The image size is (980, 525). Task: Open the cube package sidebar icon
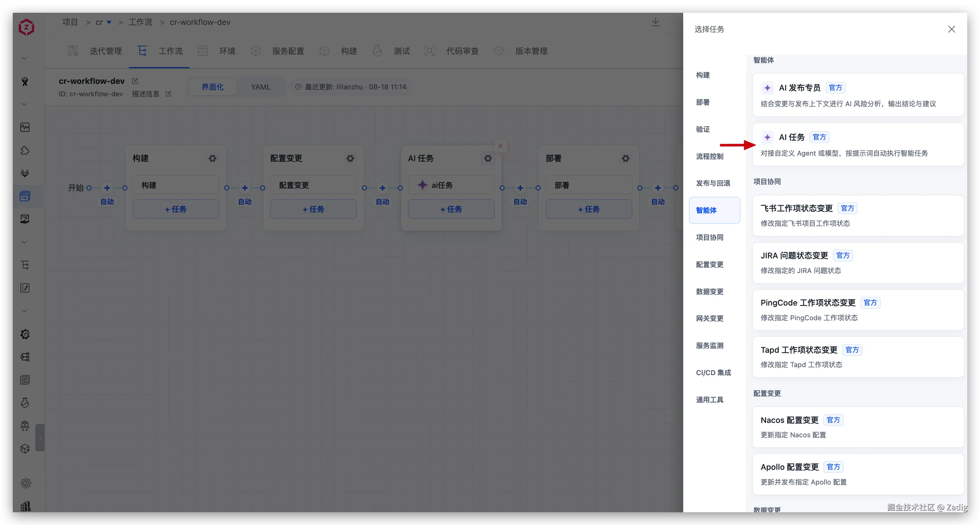(25, 449)
